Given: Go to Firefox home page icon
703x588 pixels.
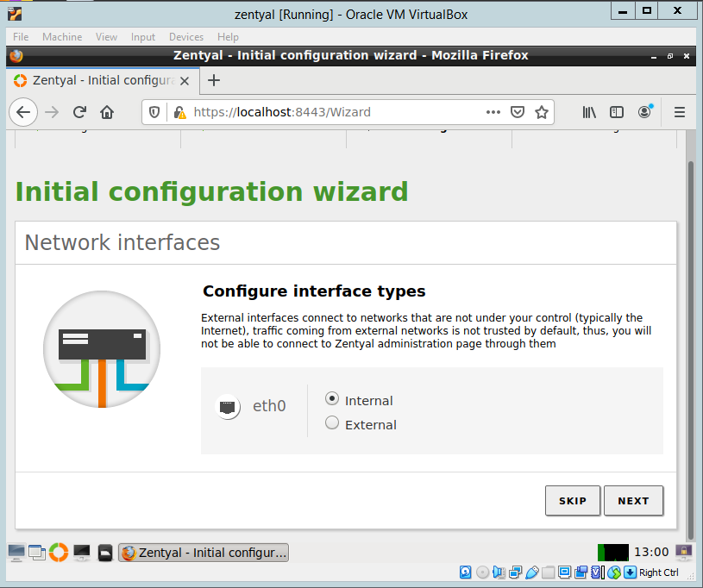Looking at the screenshot, I should pos(107,112).
